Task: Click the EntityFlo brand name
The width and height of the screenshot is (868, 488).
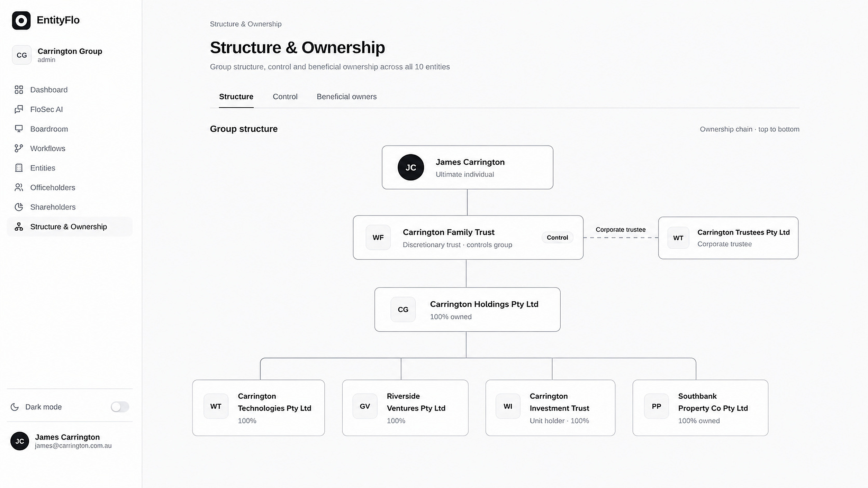Action: (x=58, y=20)
